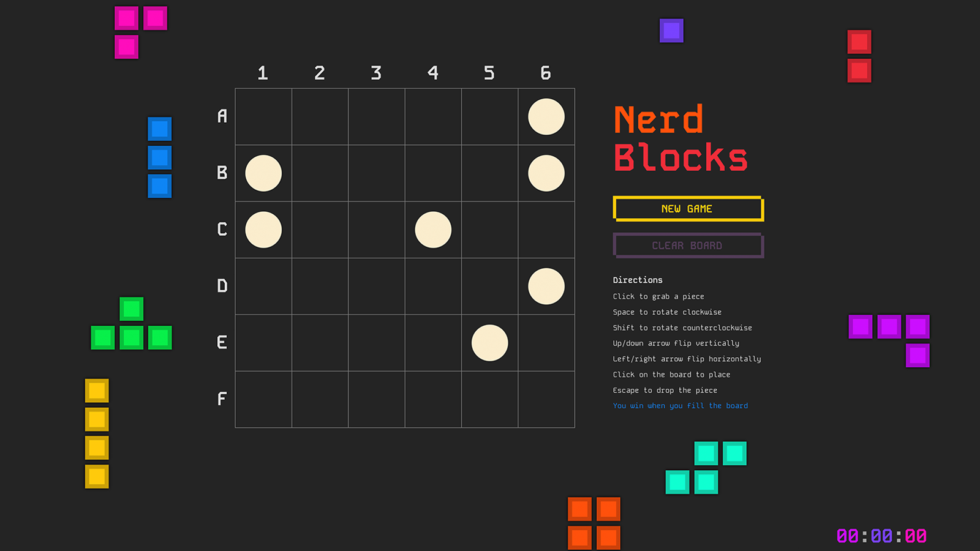
Task: Click the Directions heading
Action: click(638, 280)
